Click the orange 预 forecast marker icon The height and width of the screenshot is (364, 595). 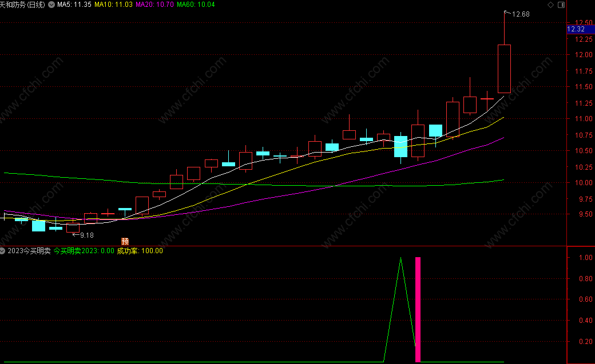(125, 242)
